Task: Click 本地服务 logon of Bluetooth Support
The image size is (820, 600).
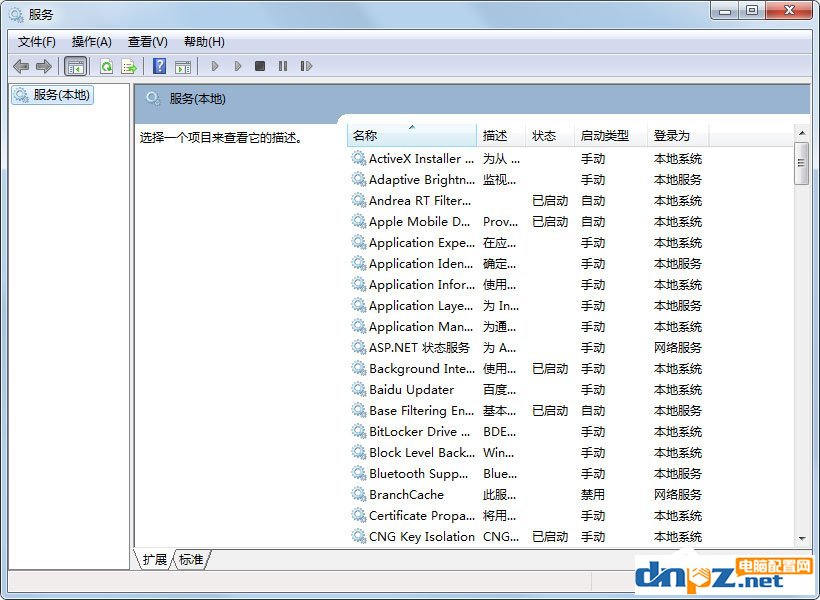Action: (678, 473)
